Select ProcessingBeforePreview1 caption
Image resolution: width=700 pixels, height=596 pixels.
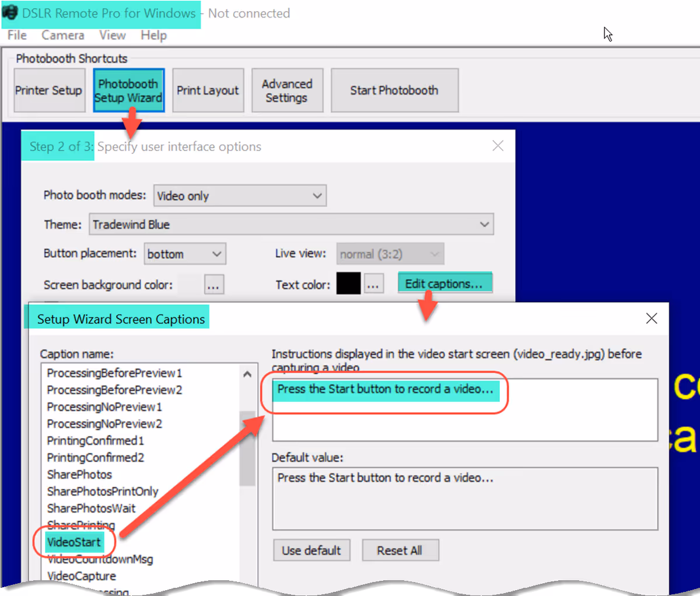pos(114,373)
